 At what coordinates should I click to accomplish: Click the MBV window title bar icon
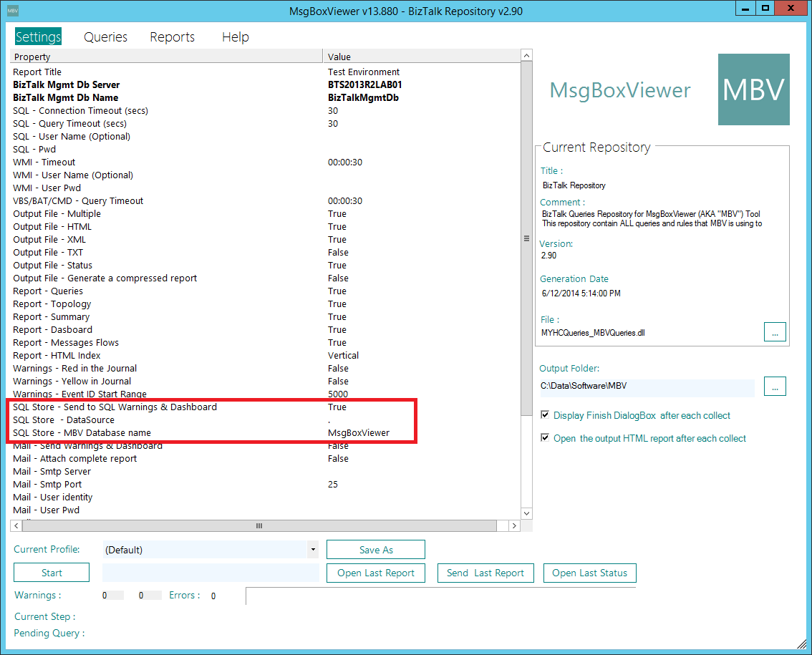pyautogui.click(x=13, y=10)
